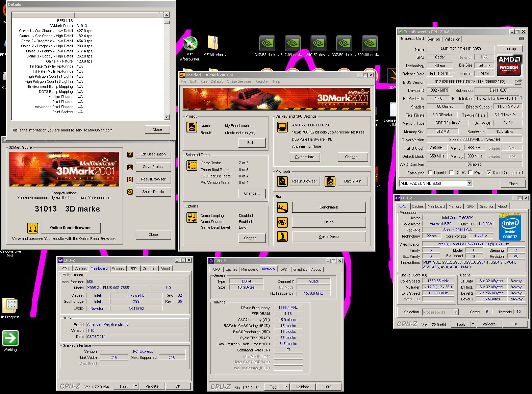The image size is (532, 394).
Task: Select SPD tab in CPU-Z Memory window
Action: click(x=284, y=269)
